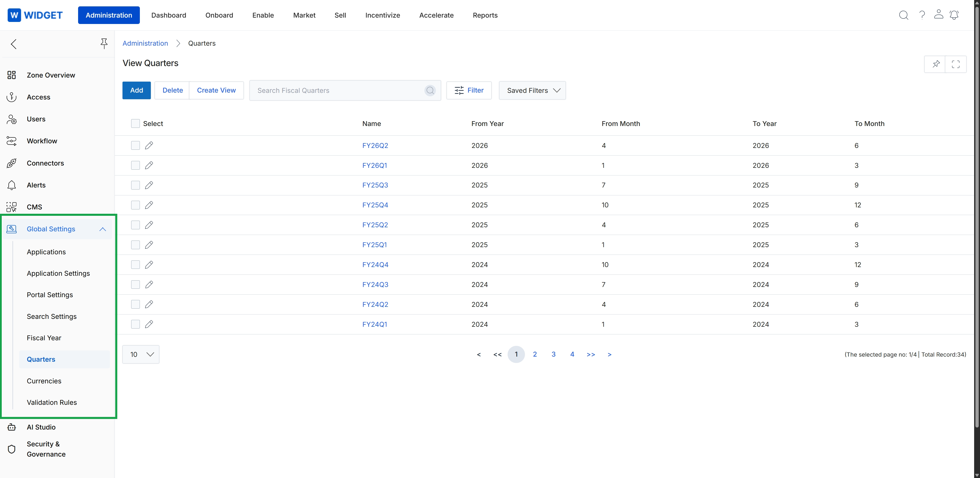Check the FY24Q2 row checkbox

tap(136, 304)
